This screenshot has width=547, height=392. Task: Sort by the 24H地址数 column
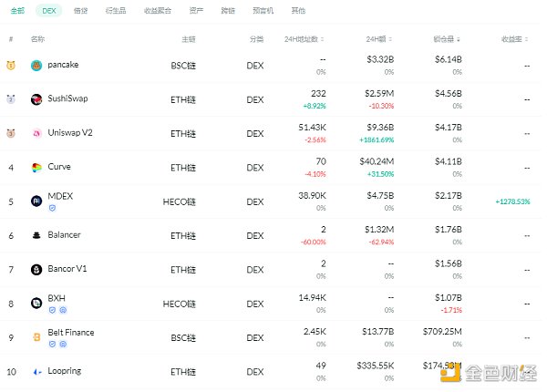[304, 39]
